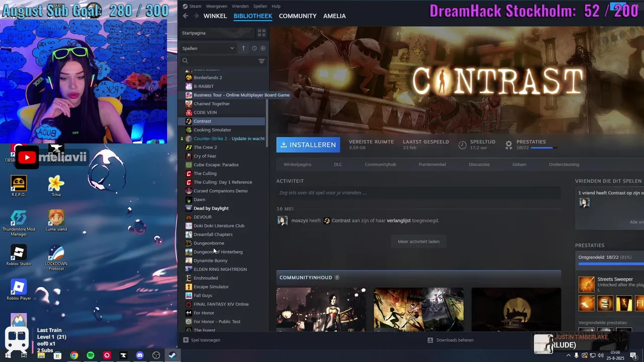Image resolution: width=644 pixels, height=362 pixels.
Task: Open the Hulp menu
Action: point(276,6)
